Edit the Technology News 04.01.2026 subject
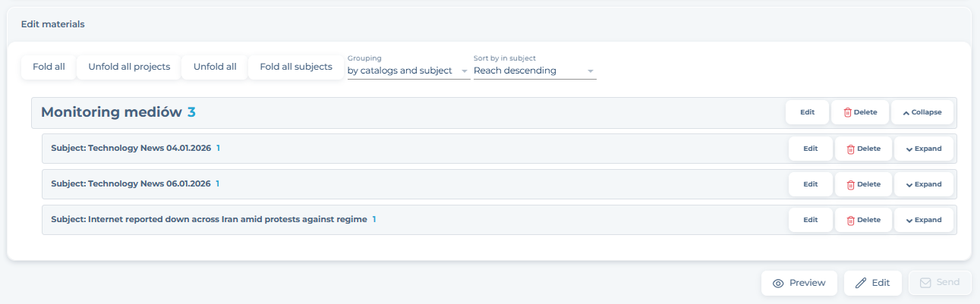The image size is (980, 304). [810, 149]
